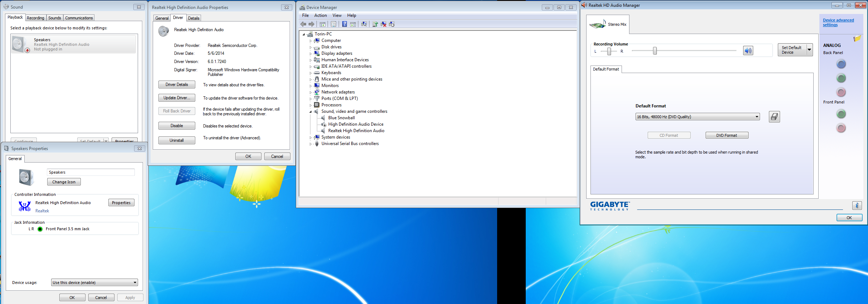This screenshot has height=304, width=868.
Task: Click the Device Manager help toolbar icon
Action: [344, 24]
